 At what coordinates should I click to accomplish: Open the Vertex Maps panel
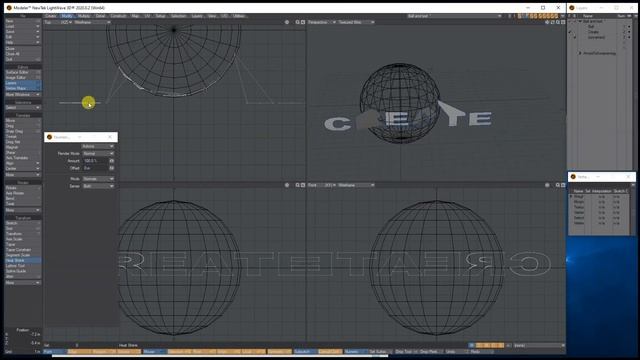pos(23,88)
